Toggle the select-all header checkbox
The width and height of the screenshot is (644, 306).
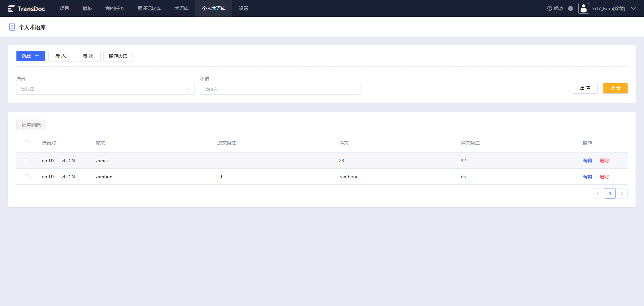tap(27, 143)
